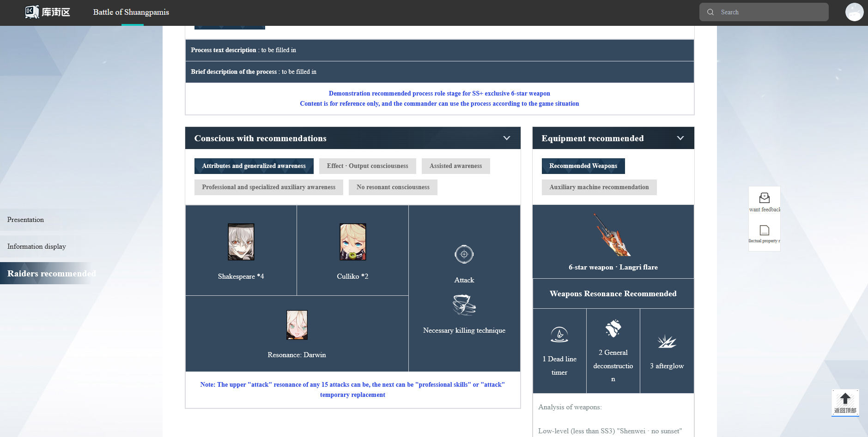Viewport: 868px width, 437px height.
Task: Click the '2 General deconstruction' label
Action: pos(613,366)
